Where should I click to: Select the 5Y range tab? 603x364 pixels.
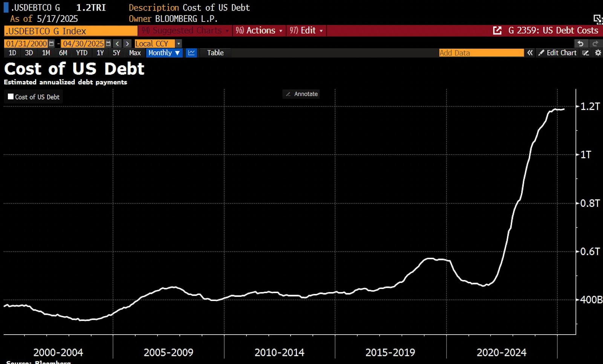click(116, 53)
